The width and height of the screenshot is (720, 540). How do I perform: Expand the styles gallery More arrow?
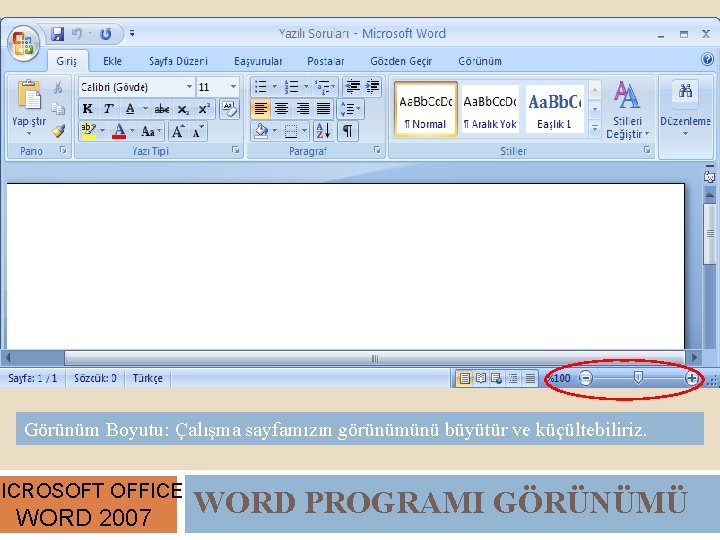pyautogui.click(x=595, y=129)
